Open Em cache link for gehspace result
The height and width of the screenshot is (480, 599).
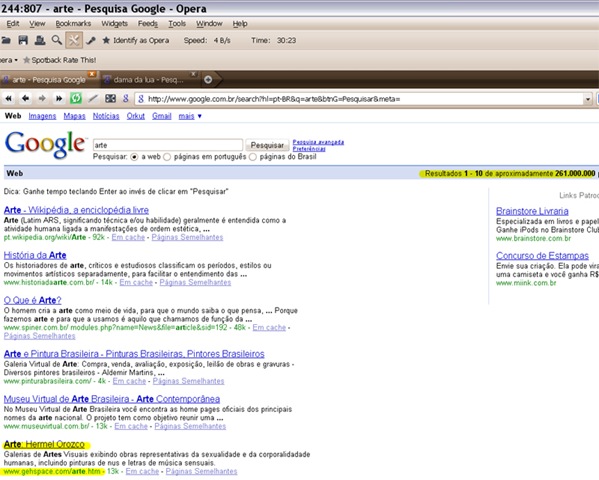click(142, 471)
